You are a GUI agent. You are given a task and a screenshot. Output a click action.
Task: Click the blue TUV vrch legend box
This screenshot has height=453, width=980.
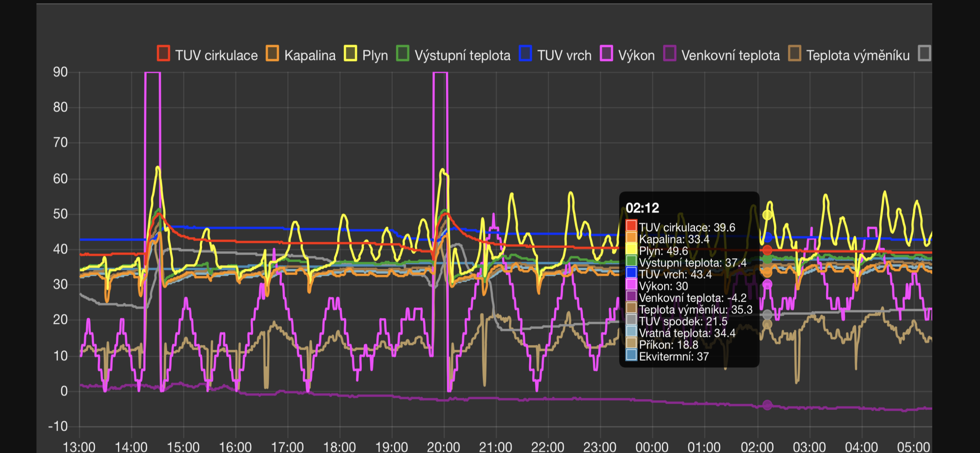[x=525, y=54]
